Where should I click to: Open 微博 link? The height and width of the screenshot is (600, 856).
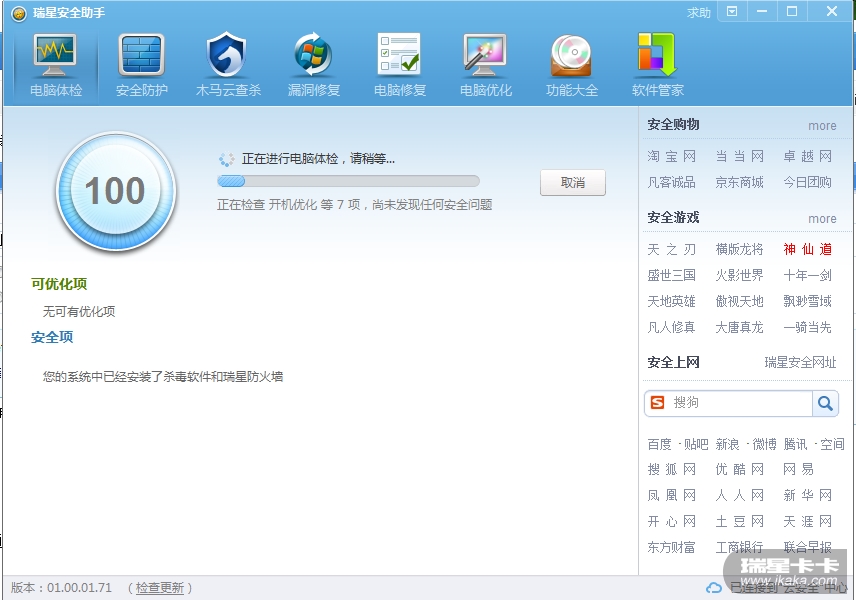[x=764, y=444]
